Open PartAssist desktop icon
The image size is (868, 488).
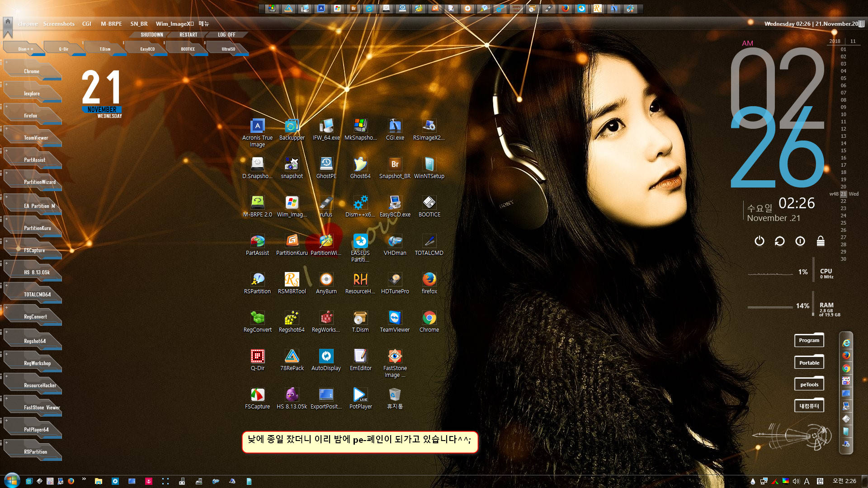pos(257,245)
